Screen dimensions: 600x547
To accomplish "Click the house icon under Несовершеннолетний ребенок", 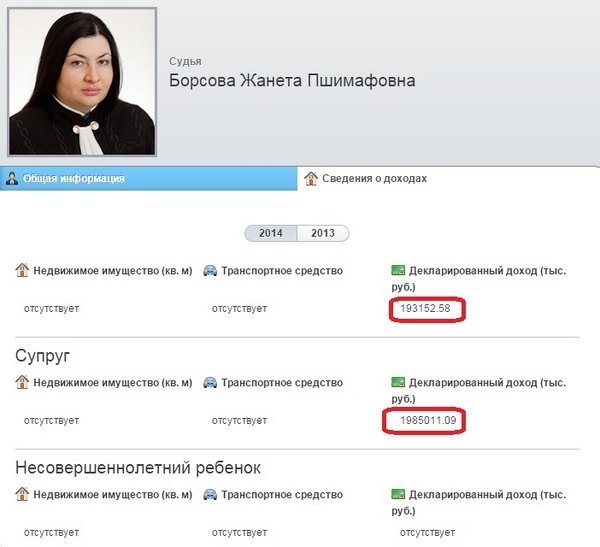I will (x=22, y=494).
